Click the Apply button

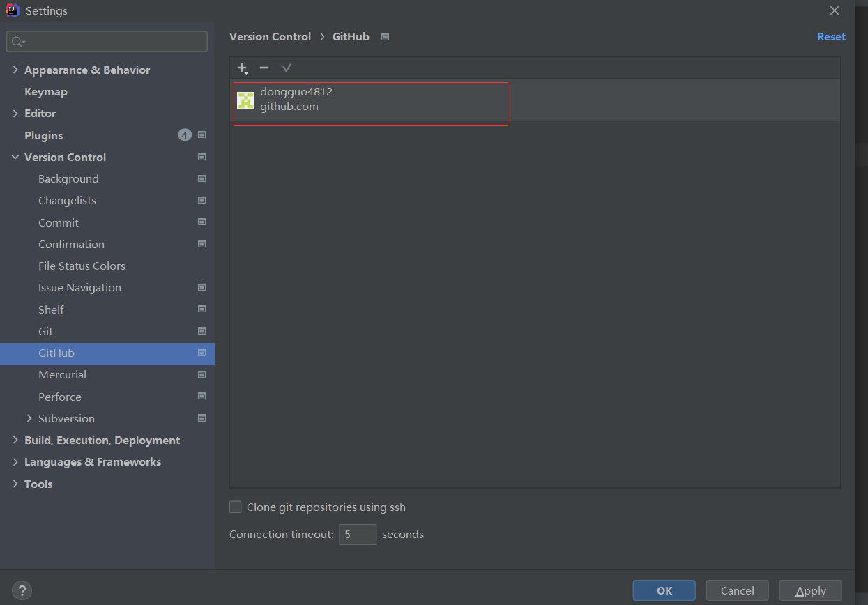pyautogui.click(x=811, y=590)
